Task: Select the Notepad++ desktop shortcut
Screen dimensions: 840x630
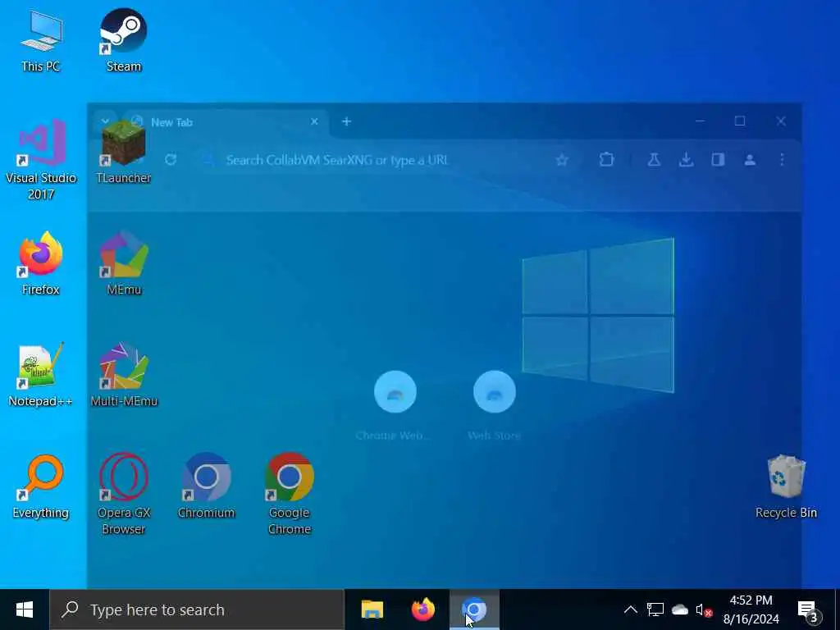Action: tap(41, 375)
